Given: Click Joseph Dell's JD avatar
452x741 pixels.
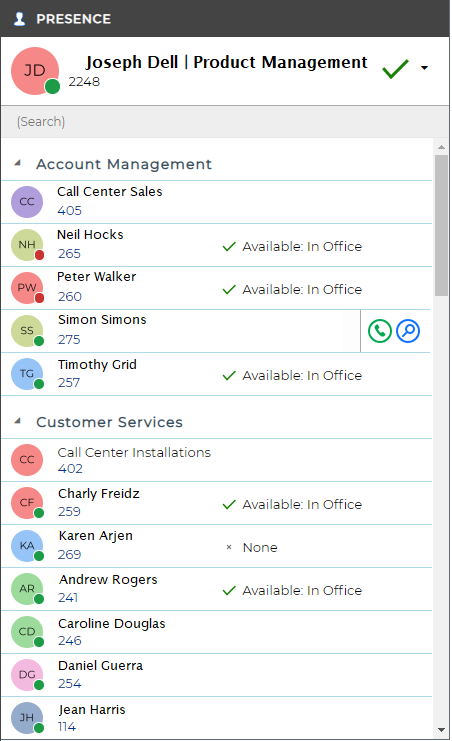Looking at the screenshot, I should 35,71.
